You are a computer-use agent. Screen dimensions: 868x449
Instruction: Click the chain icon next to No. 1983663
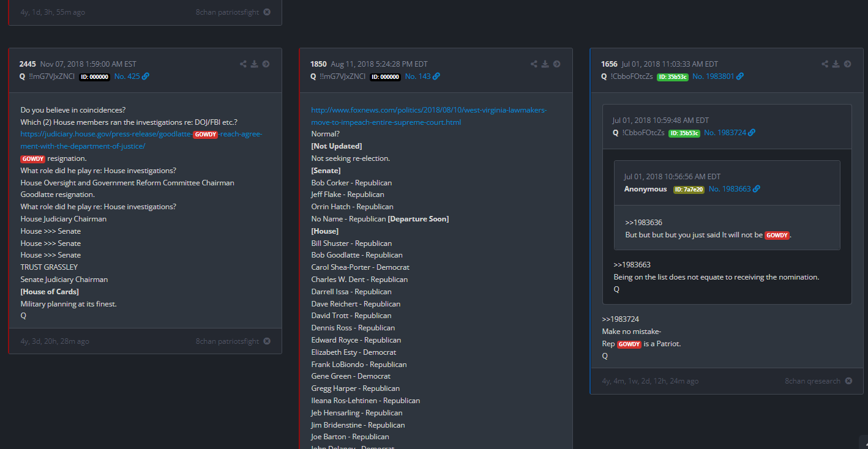[756, 189]
